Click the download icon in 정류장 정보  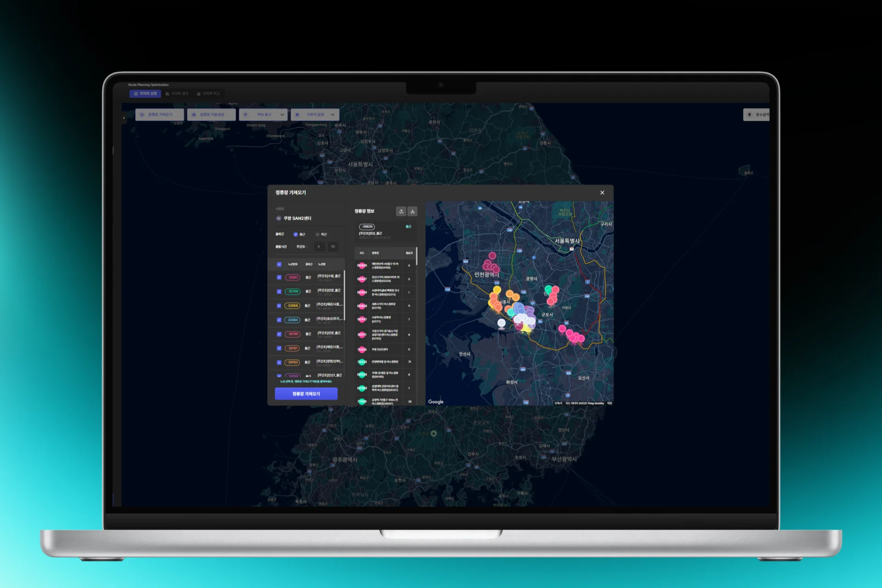pos(413,211)
